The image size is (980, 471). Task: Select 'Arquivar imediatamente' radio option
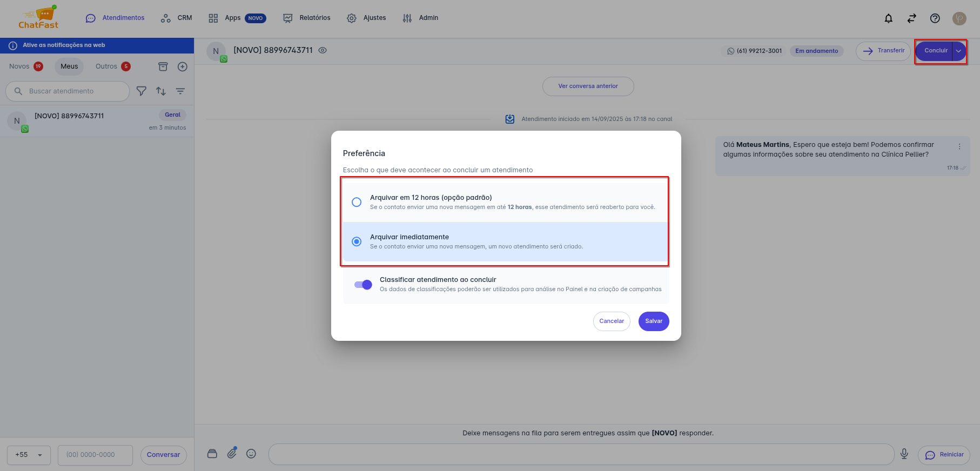[x=357, y=241]
